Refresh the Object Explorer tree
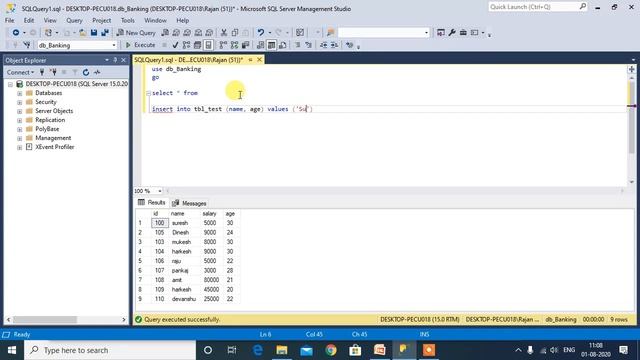640x360 pixels. coord(86,72)
